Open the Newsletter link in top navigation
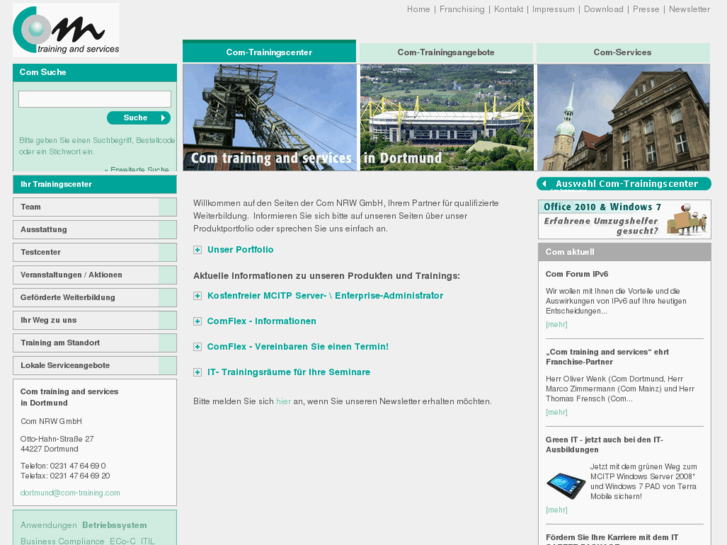The height and width of the screenshot is (545, 727). click(689, 9)
